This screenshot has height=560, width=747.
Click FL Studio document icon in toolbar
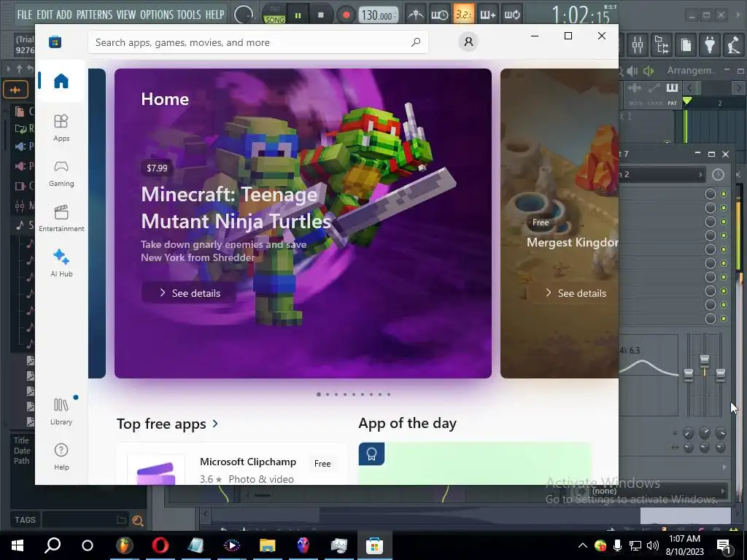(686, 45)
